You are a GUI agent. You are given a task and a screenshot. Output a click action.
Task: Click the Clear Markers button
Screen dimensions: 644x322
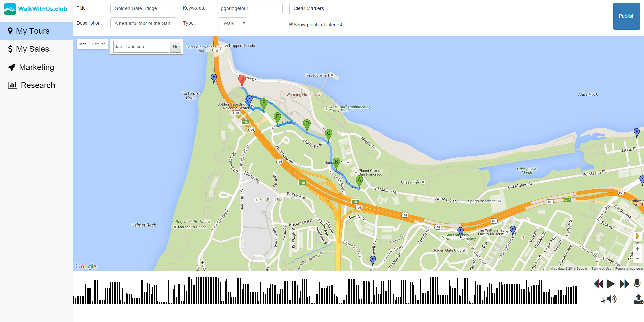point(309,9)
